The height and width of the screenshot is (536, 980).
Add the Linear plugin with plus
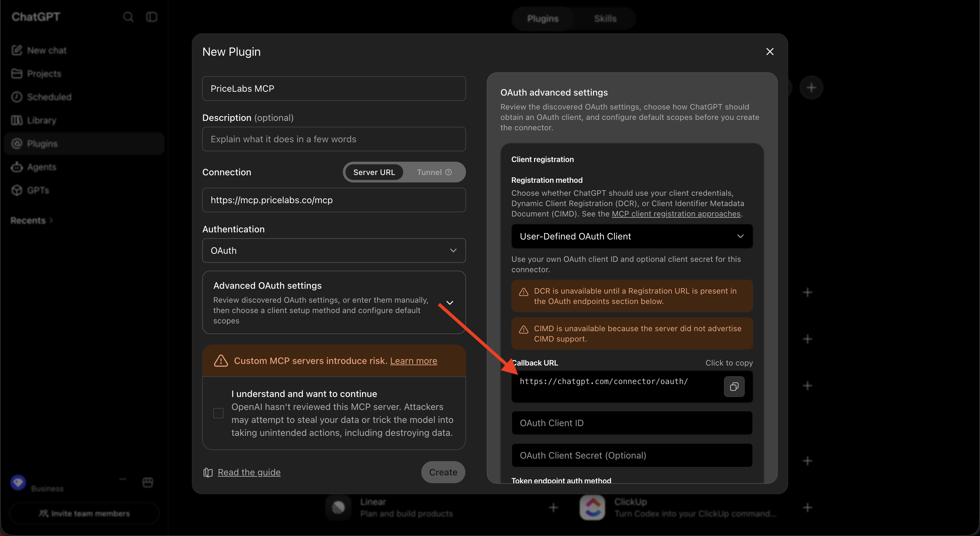click(553, 507)
